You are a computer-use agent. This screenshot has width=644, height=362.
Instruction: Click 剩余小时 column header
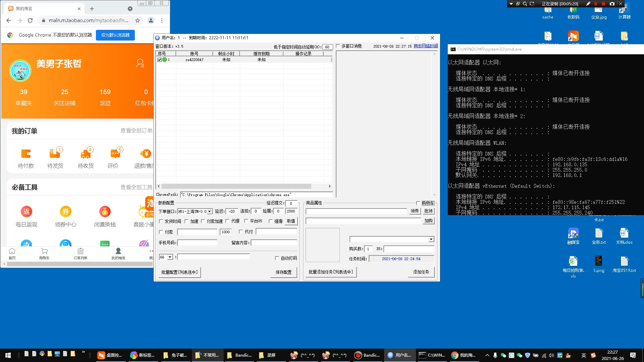coord(226,54)
